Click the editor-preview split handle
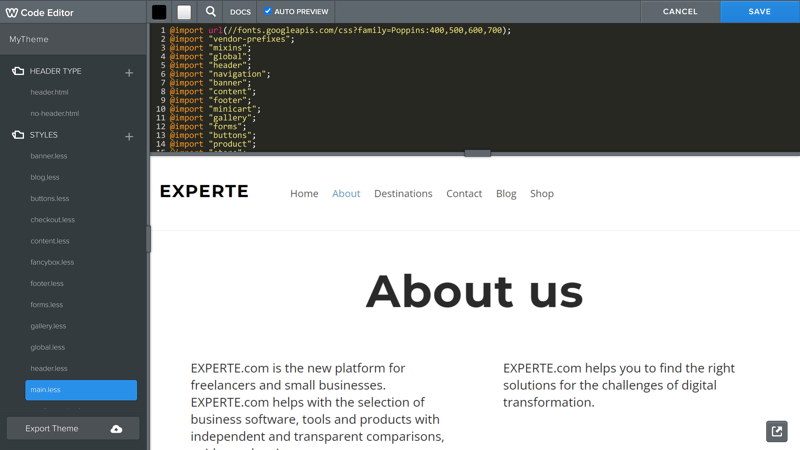 [478, 153]
